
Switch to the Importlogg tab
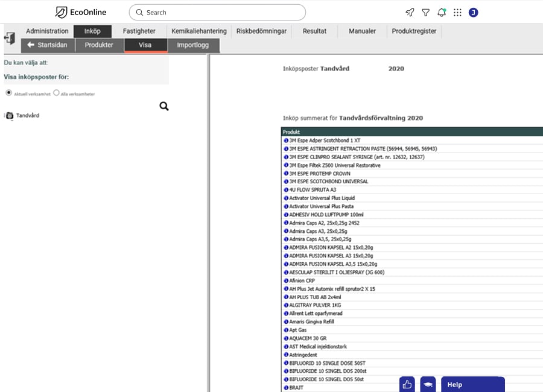pos(193,45)
